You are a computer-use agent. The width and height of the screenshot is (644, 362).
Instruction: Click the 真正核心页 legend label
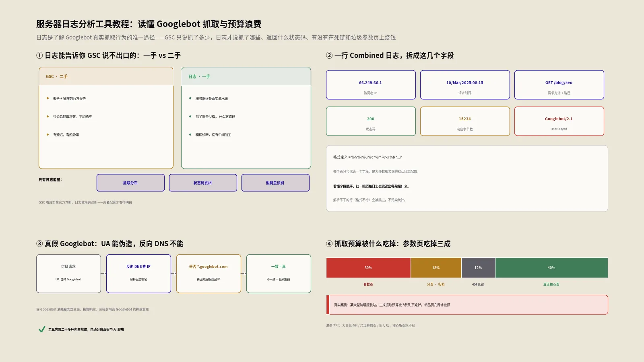pos(551,284)
